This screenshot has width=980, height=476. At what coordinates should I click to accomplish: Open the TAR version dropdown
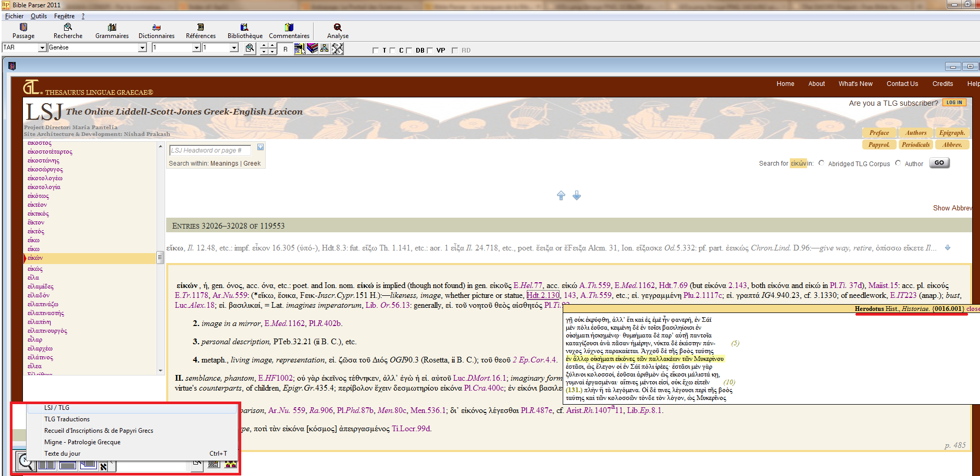[42, 47]
